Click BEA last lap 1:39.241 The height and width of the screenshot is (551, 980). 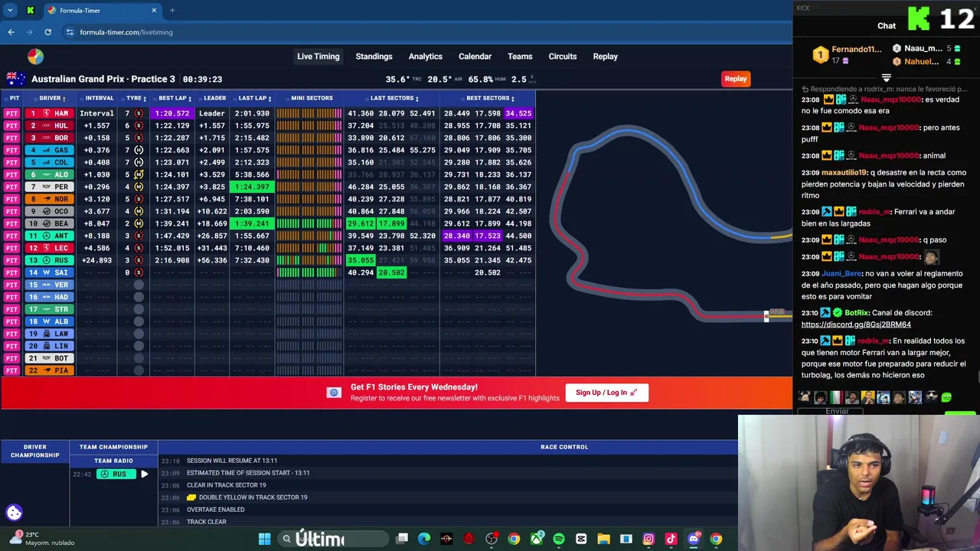[252, 223]
